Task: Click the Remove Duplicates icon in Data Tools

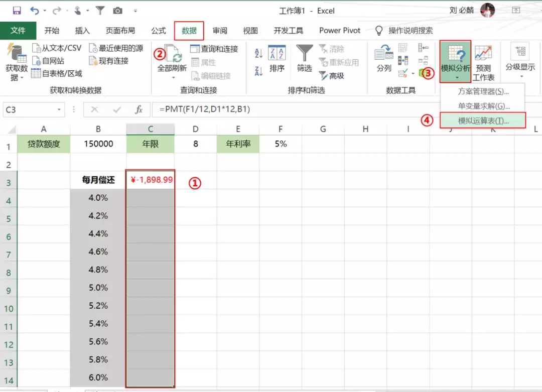Action: pos(402,61)
